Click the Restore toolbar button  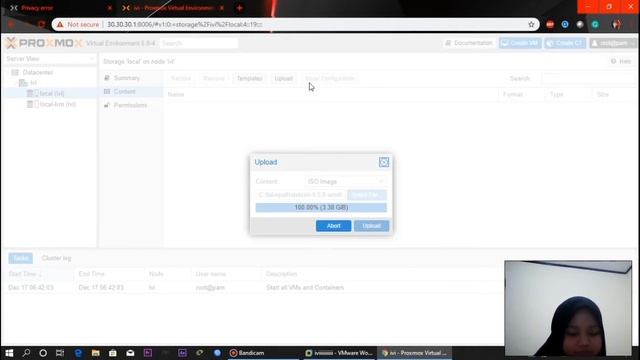point(181,78)
